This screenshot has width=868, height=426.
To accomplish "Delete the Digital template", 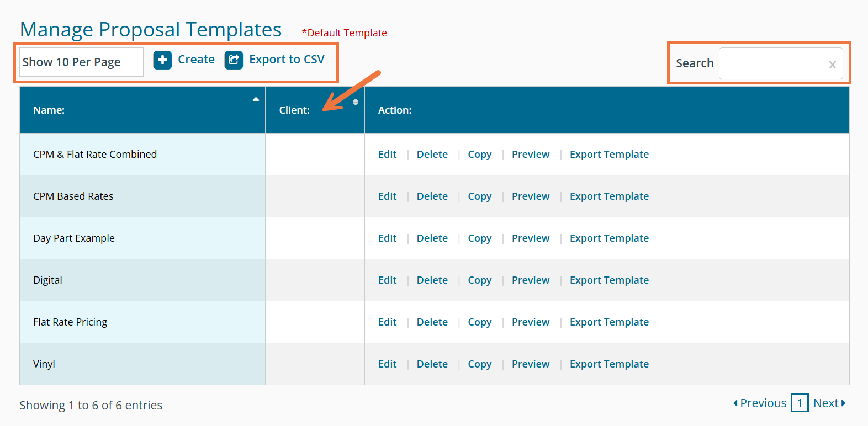I will coord(432,280).
